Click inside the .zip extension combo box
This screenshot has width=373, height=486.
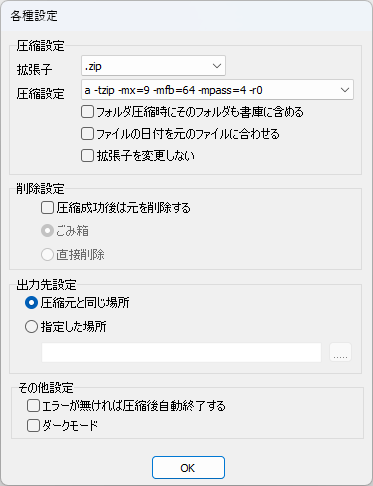[153, 66]
